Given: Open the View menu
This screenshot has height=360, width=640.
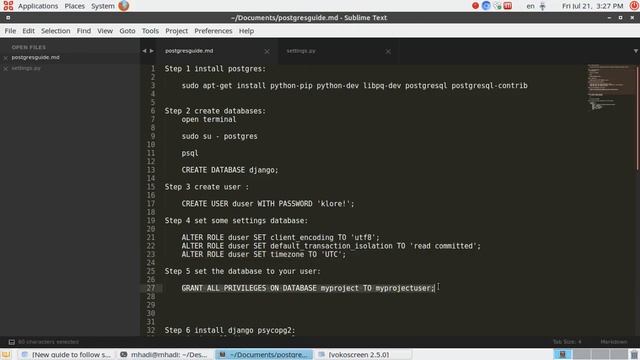Looking at the screenshot, I should tap(105, 31).
